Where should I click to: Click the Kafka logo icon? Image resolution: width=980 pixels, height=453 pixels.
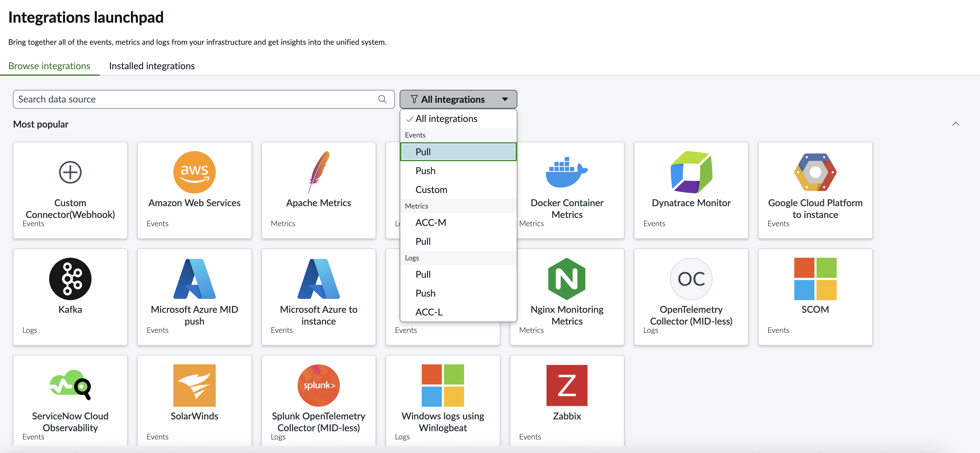[70, 279]
